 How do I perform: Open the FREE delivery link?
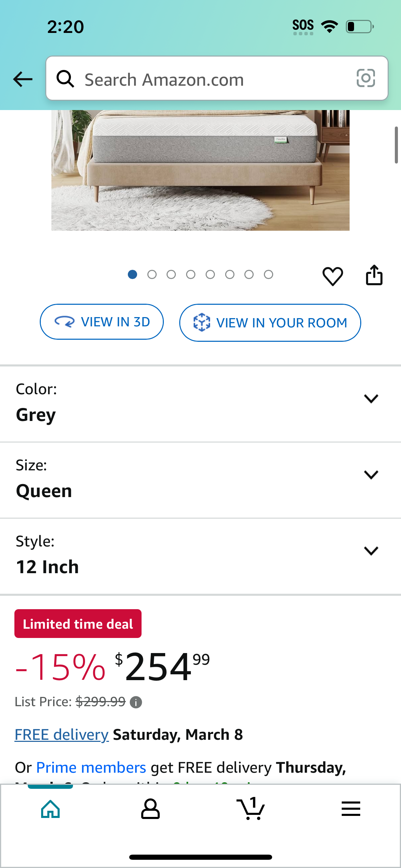(x=62, y=735)
